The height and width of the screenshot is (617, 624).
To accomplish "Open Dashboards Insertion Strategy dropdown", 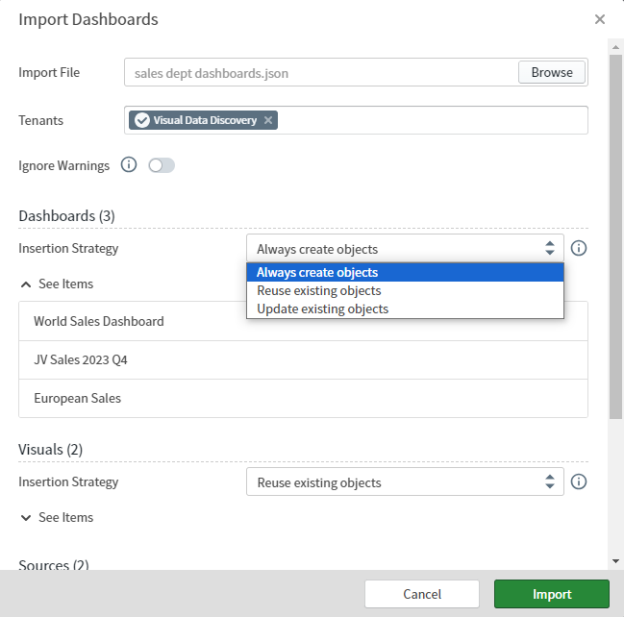I will point(404,249).
